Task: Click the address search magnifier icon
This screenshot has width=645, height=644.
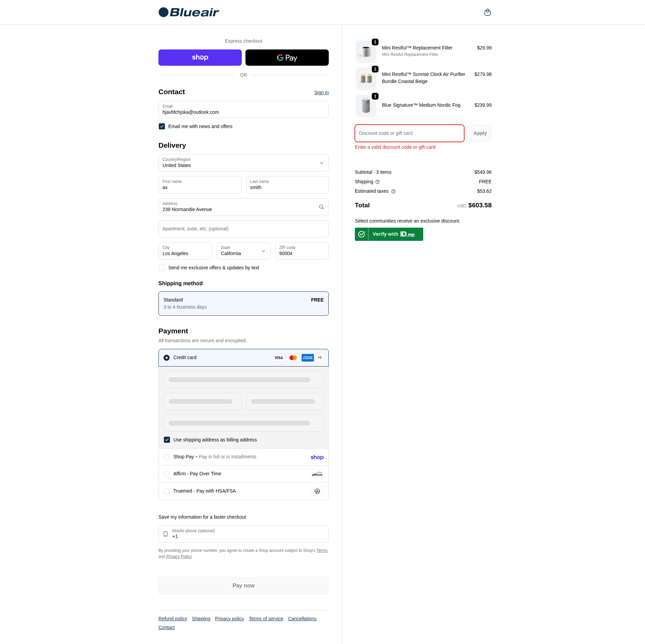Action: coord(321,207)
